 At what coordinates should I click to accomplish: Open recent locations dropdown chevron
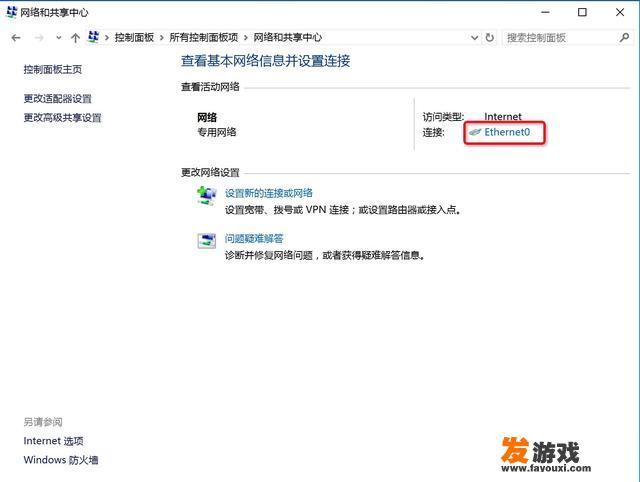pos(59,38)
